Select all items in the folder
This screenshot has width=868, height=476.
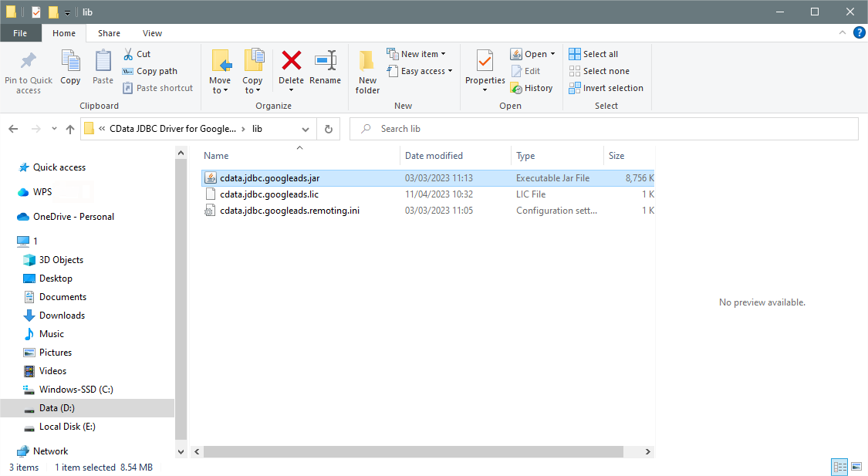593,53
